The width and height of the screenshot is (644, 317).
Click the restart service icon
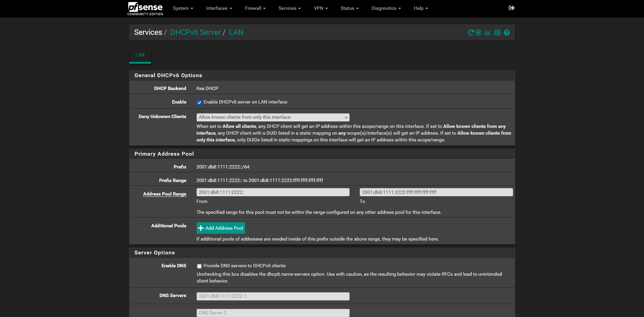[x=471, y=32]
